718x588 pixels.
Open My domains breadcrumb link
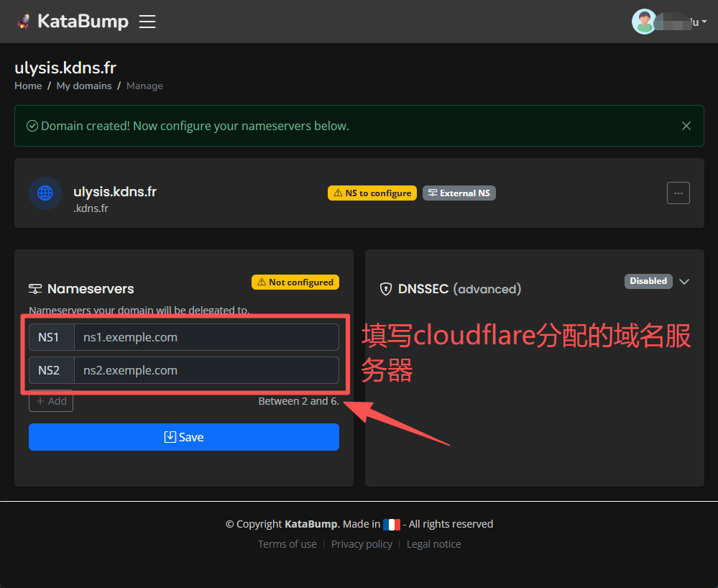tap(84, 86)
